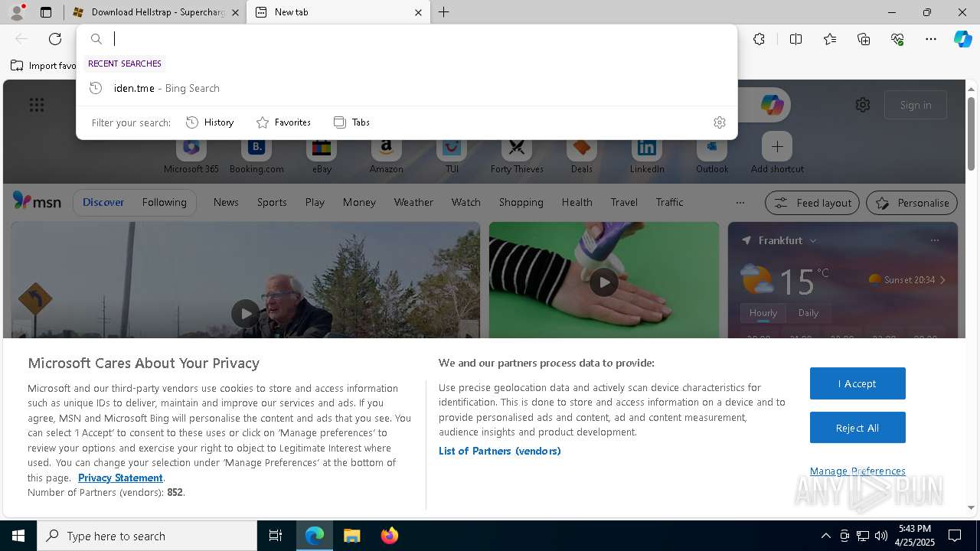Click the Reject All button

point(857,428)
